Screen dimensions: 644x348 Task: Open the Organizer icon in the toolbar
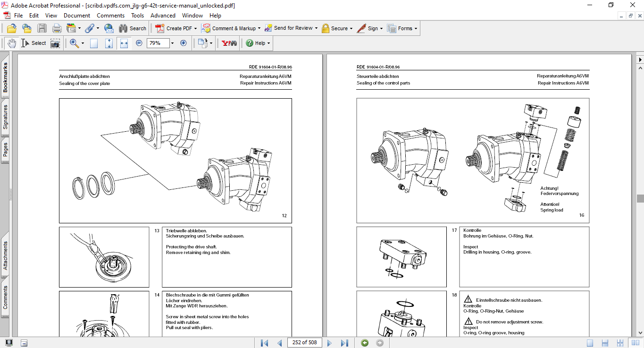71,28
